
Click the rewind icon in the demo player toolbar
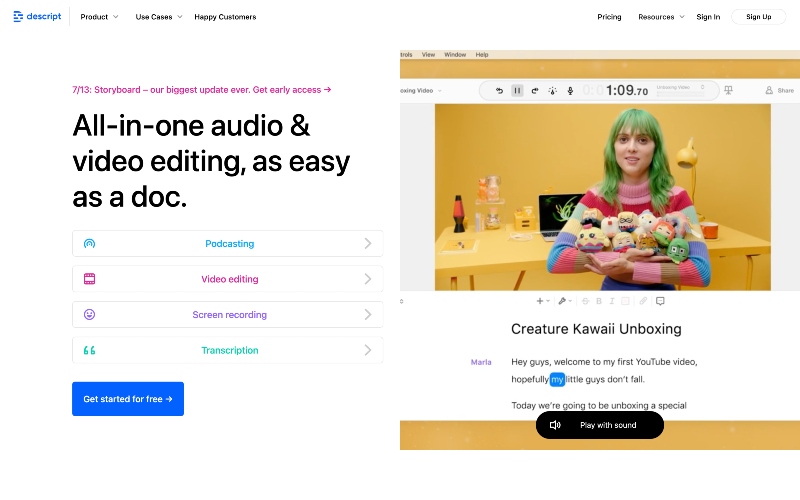[x=499, y=91]
